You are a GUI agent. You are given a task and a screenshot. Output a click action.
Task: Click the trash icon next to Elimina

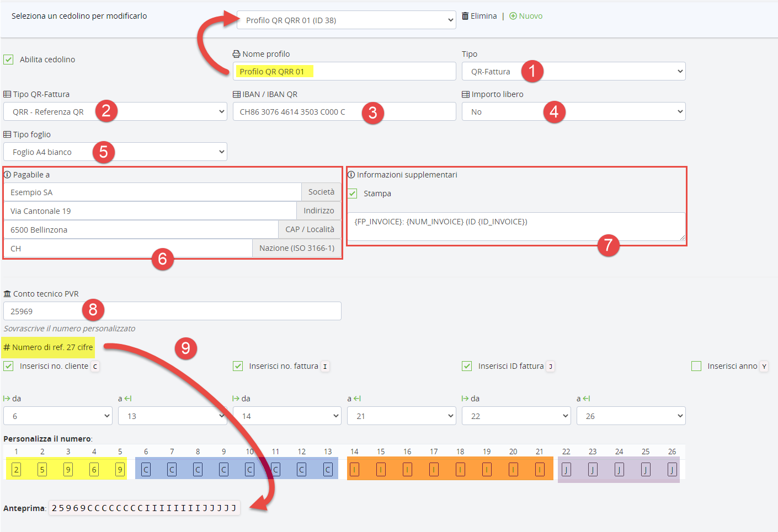click(x=465, y=16)
